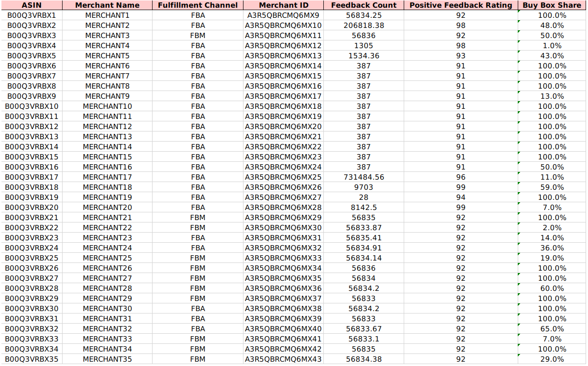588x366 pixels.
Task: Select the 29.0% buy box share cell
Action: click(x=552, y=359)
